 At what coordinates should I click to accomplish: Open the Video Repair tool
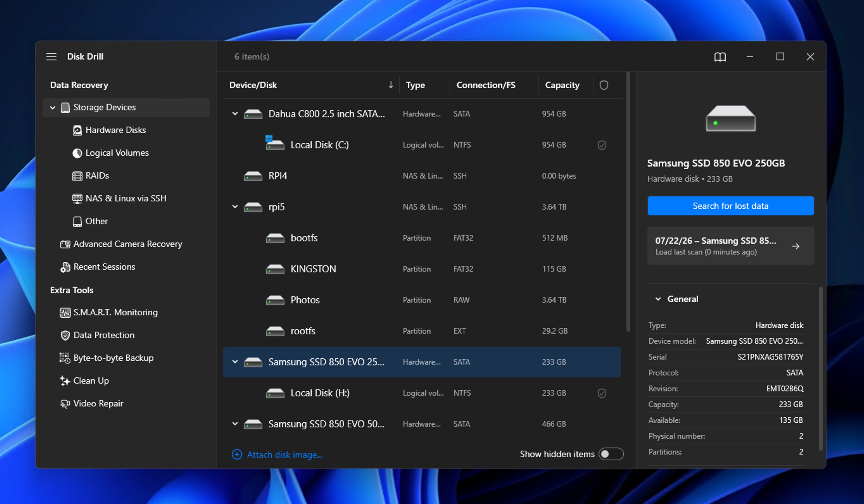pyautogui.click(x=98, y=404)
